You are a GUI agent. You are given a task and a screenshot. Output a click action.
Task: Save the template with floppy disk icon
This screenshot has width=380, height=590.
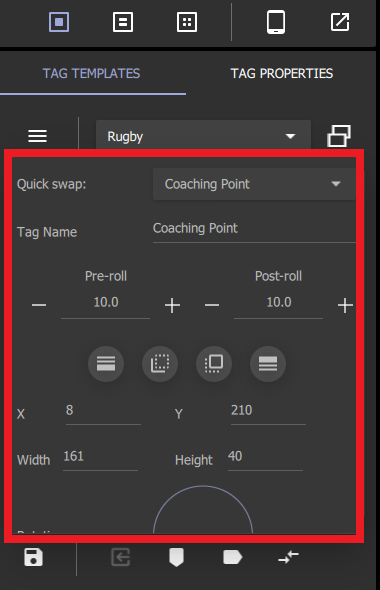point(33,557)
